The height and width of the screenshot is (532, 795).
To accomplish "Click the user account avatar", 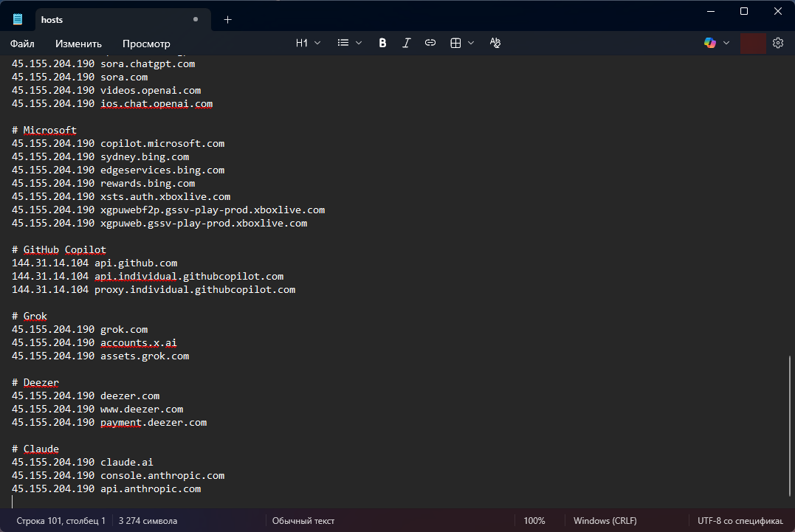I will click(x=752, y=44).
